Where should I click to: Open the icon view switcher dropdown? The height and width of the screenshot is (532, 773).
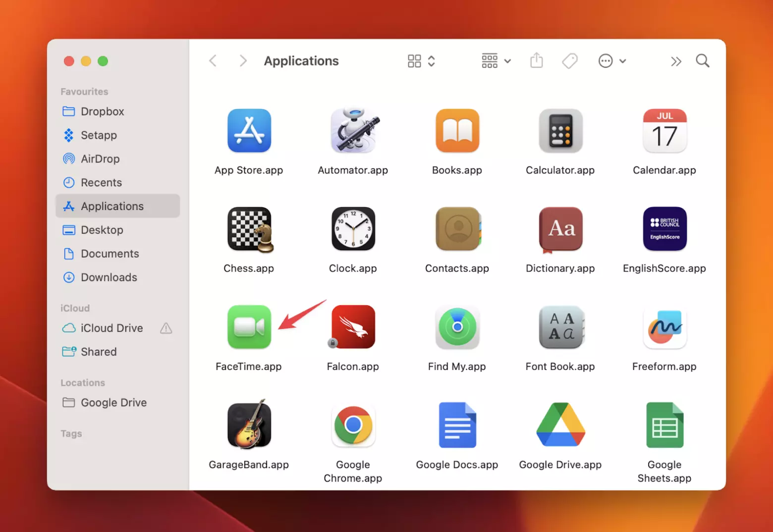[421, 61]
